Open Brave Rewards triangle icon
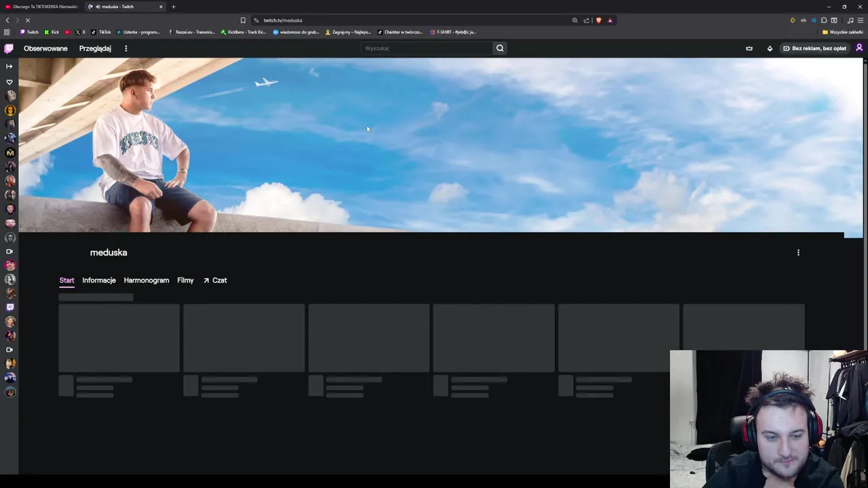The height and width of the screenshot is (488, 868). point(610,20)
